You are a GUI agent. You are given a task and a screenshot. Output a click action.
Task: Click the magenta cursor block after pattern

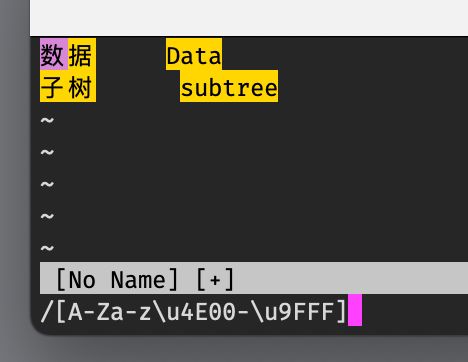pos(355,310)
